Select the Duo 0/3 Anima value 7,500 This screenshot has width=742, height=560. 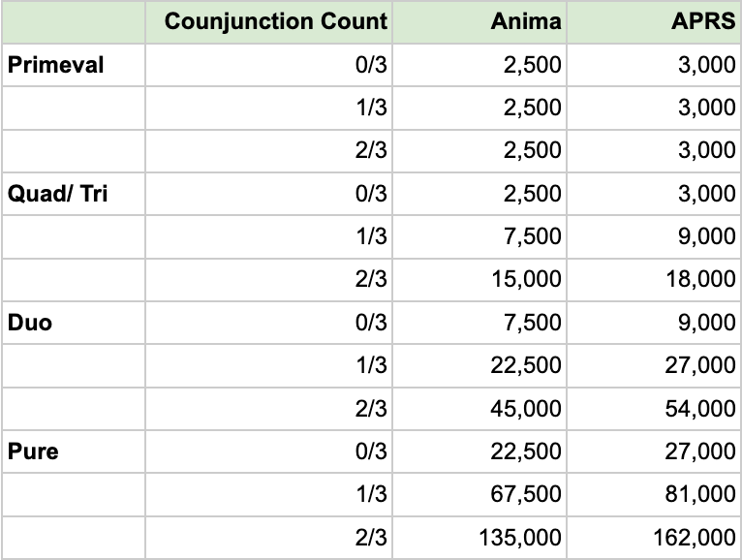(479, 323)
